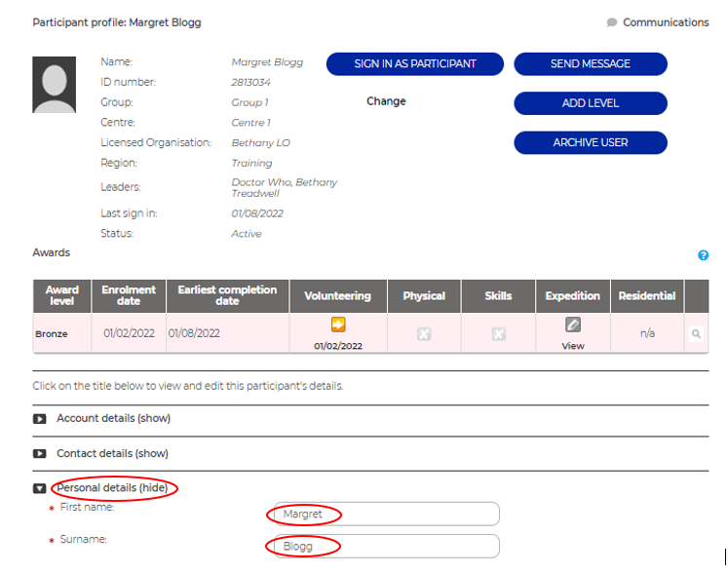Click the Surname input field
The height and width of the screenshot is (574, 728).
coord(387,546)
